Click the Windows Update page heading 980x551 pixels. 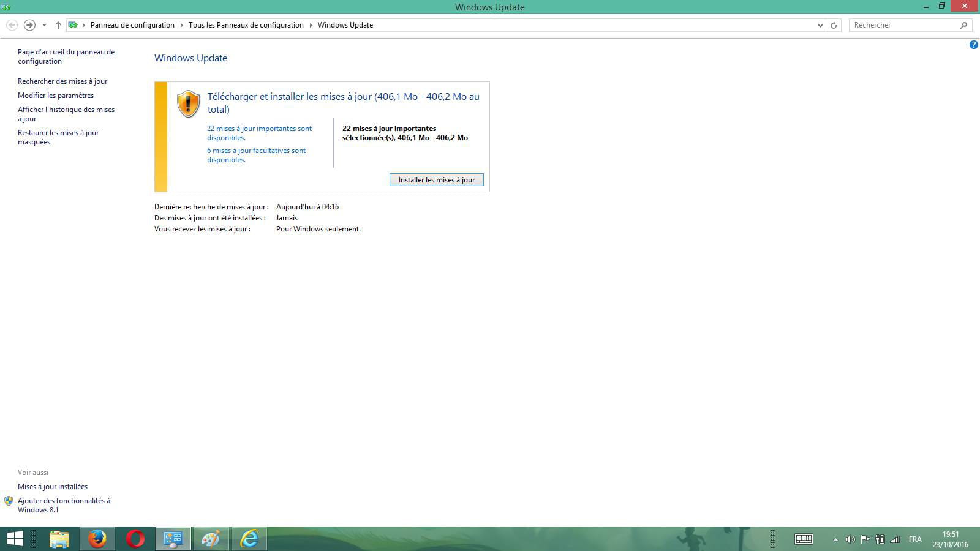coord(190,58)
